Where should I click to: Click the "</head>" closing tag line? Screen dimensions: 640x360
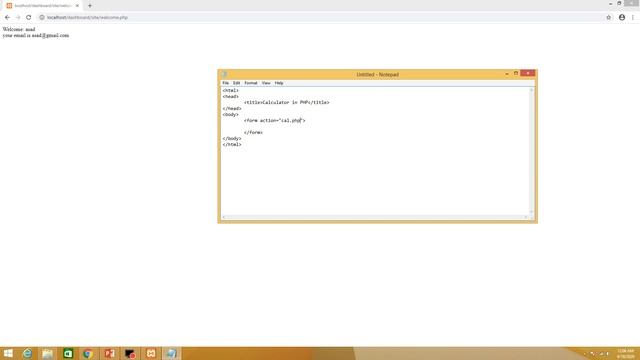(232, 109)
